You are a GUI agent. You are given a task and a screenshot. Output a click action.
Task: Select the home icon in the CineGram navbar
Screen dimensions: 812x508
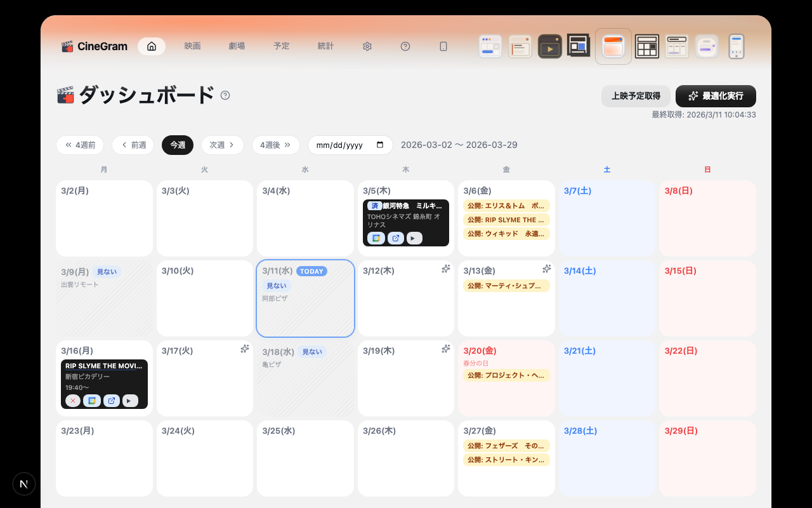pos(151,46)
